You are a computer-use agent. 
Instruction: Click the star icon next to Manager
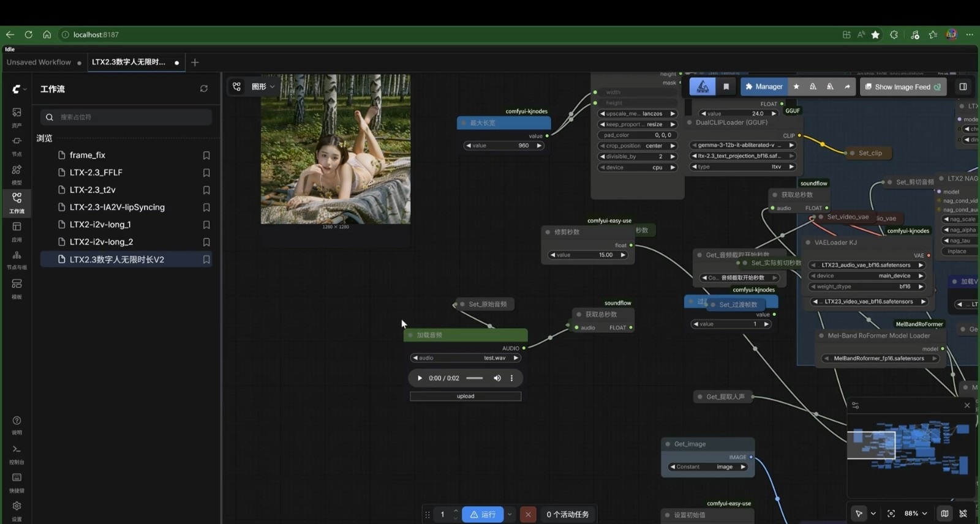796,87
